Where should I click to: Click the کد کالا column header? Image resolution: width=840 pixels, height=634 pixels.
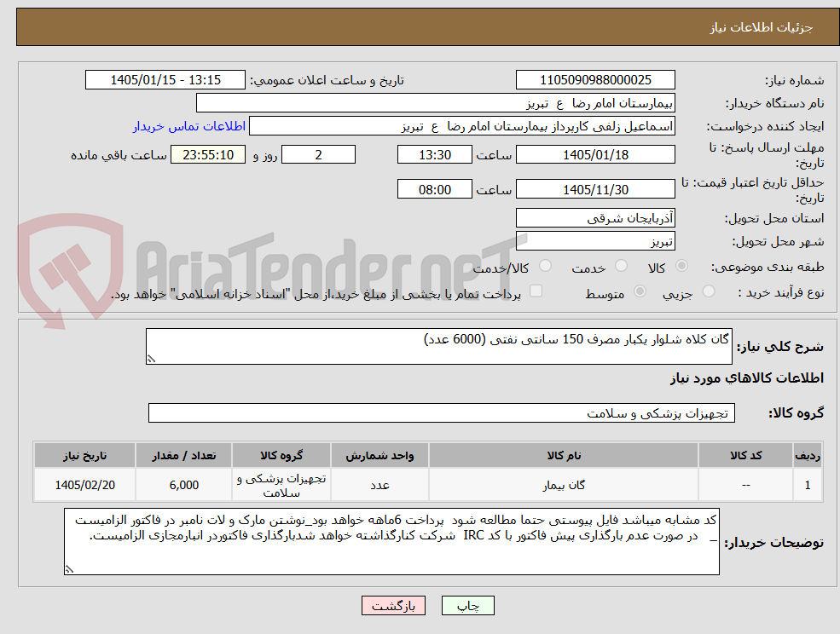point(745,456)
